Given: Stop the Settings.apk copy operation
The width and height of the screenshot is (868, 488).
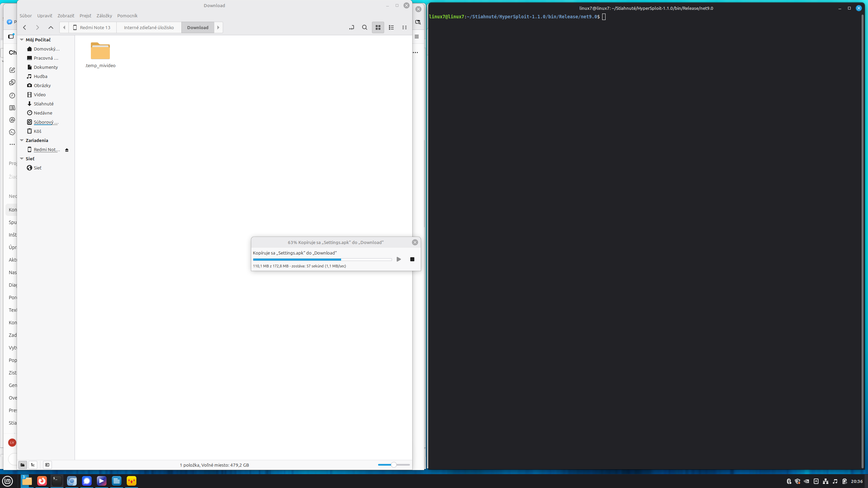Looking at the screenshot, I should pyautogui.click(x=412, y=259).
